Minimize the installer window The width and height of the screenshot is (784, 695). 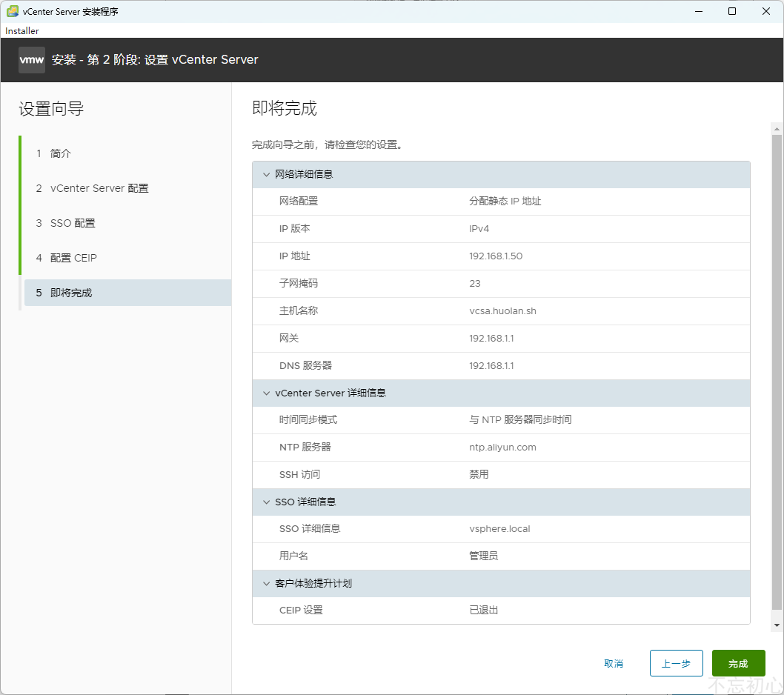coord(699,11)
